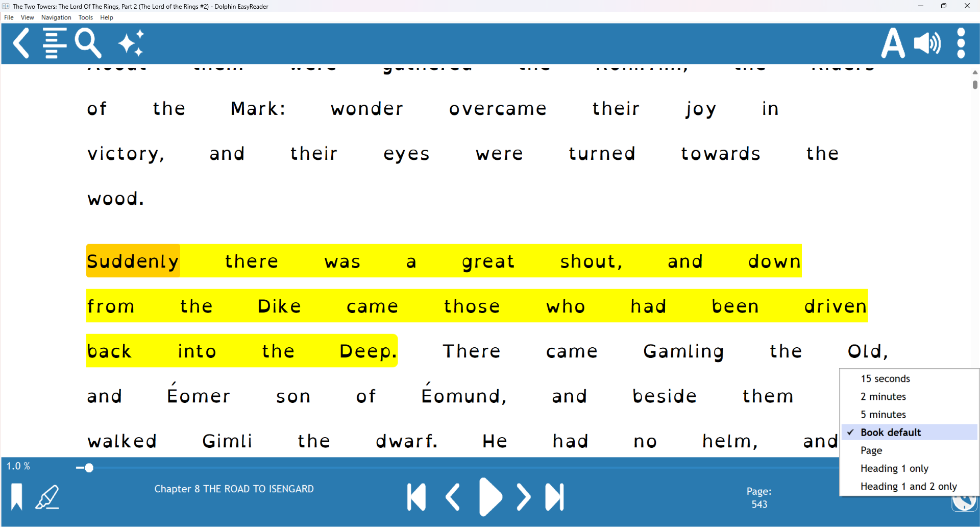Restore down the EasyReader window
The width and height of the screenshot is (980, 527).
point(944,6)
